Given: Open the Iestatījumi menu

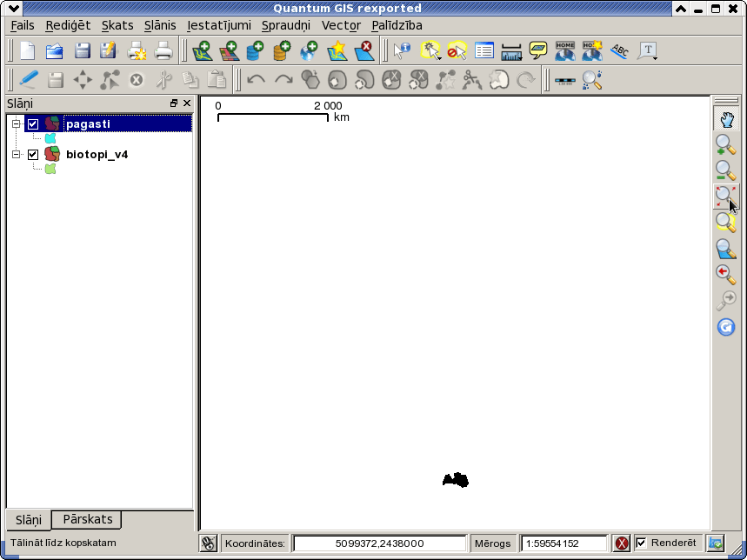Looking at the screenshot, I should [218, 25].
